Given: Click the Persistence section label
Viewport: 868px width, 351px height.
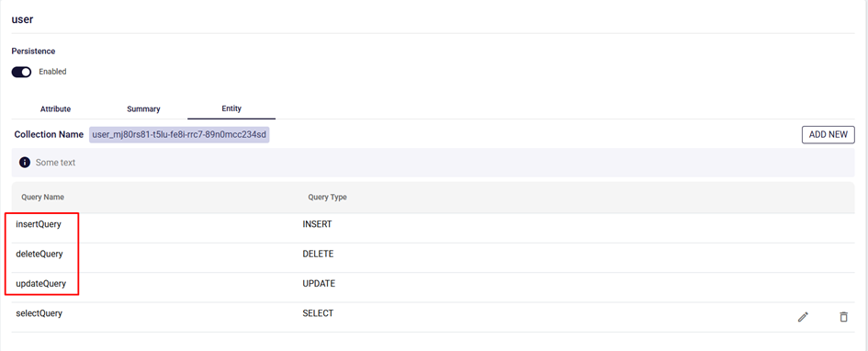Looking at the screenshot, I should pos(33,51).
